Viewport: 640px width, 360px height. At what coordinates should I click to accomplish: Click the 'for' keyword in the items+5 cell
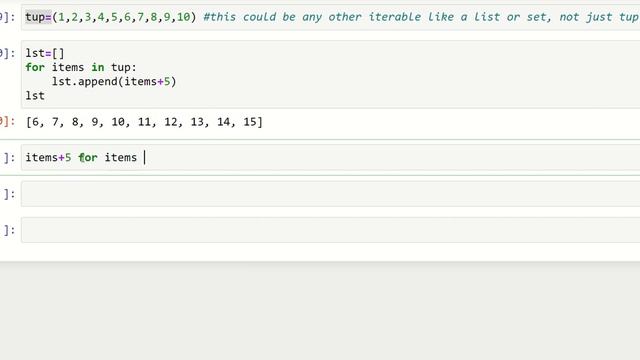[x=88, y=158]
